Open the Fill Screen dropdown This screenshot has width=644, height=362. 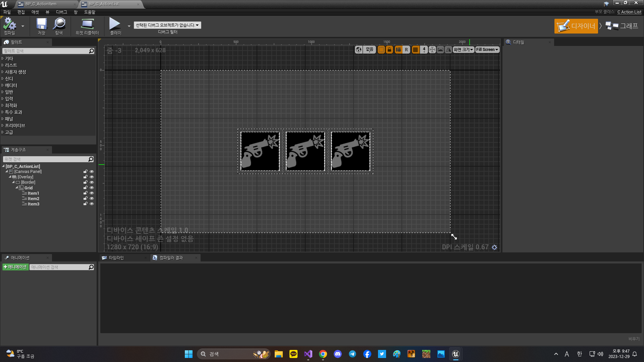coord(487,50)
